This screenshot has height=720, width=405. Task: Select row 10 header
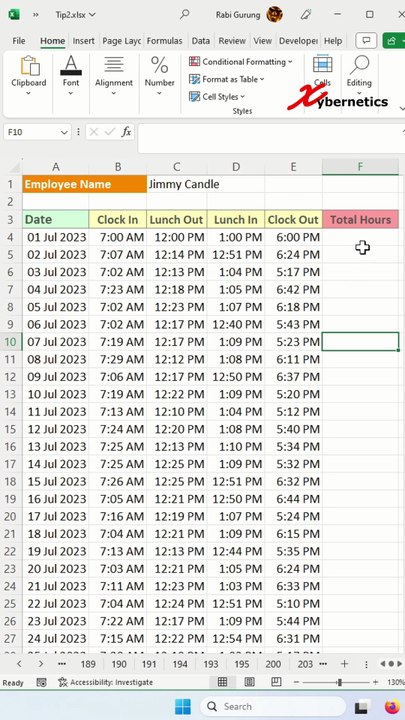point(10,342)
